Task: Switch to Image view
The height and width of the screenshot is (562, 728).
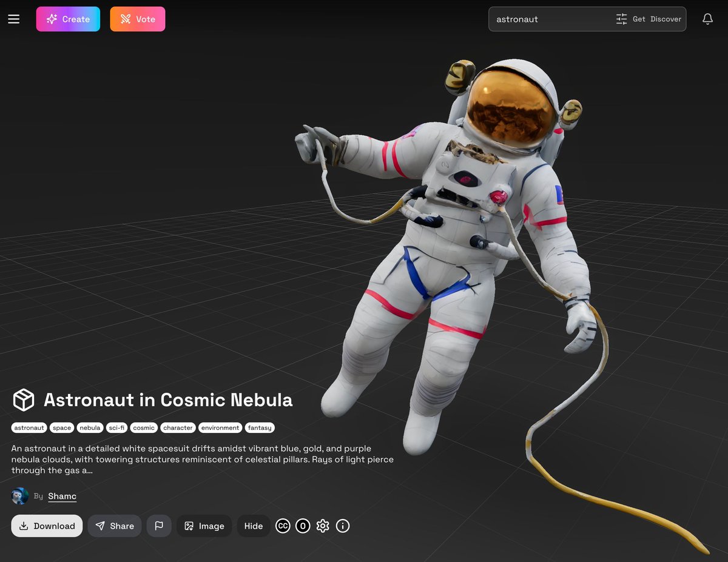Action: pos(204,526)
